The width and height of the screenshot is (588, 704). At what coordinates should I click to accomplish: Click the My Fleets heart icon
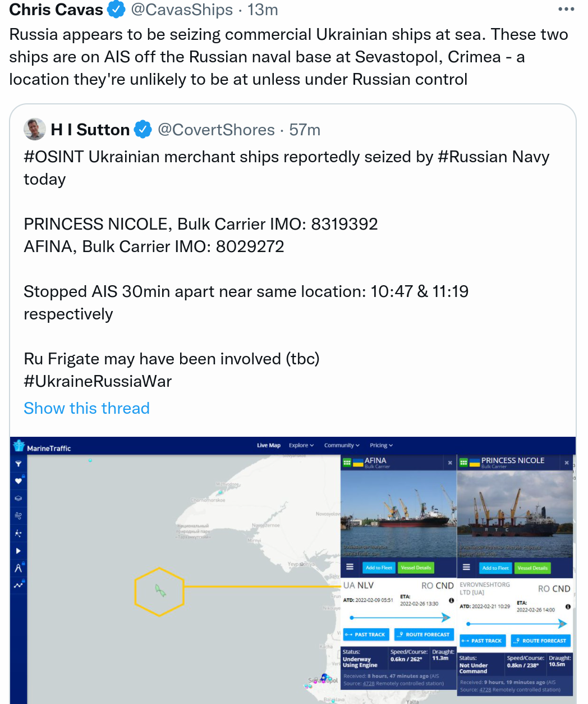pos(18,481)
